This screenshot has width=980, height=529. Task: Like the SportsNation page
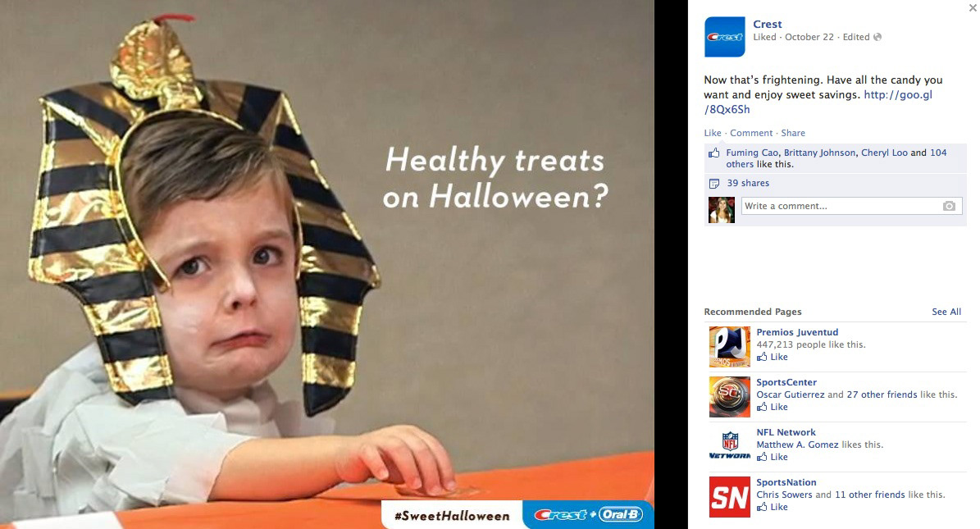click(773, 507)
